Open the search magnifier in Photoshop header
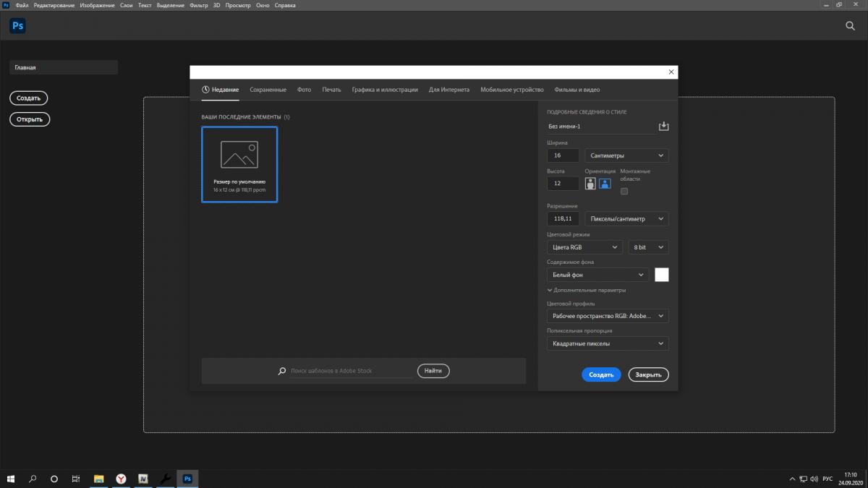This screenshot has height=488, width=868. pyautogui.click(x=851, y=25)
